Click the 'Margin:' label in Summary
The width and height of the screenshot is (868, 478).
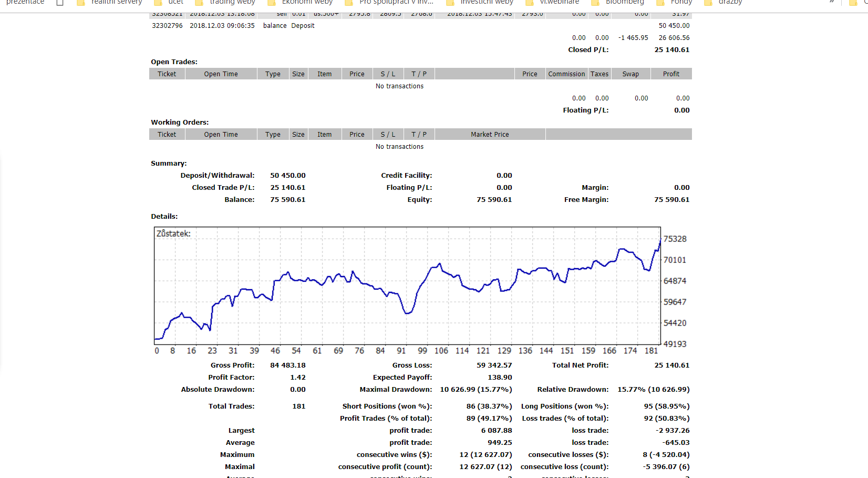pyautogui.click(x=595, y=188)
